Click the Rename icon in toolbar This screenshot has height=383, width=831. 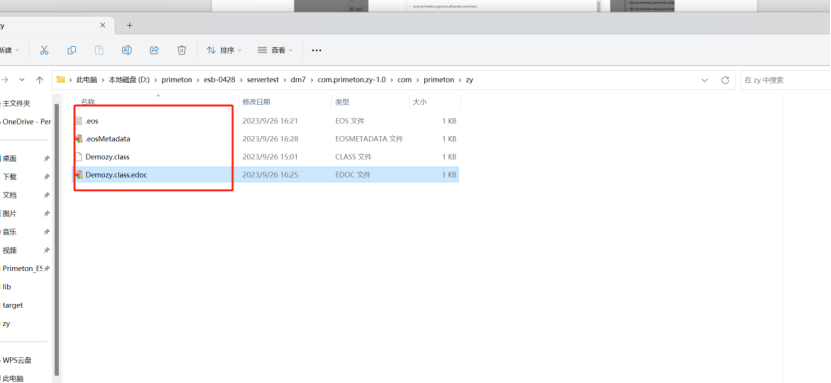pos(127,50)
